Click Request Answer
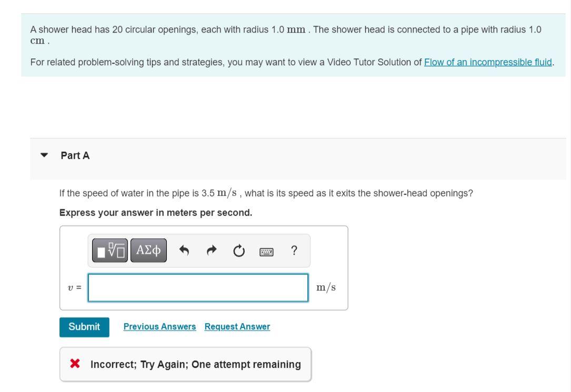The height and width of the screenshot is (392, 571). (x=236, y=326)
